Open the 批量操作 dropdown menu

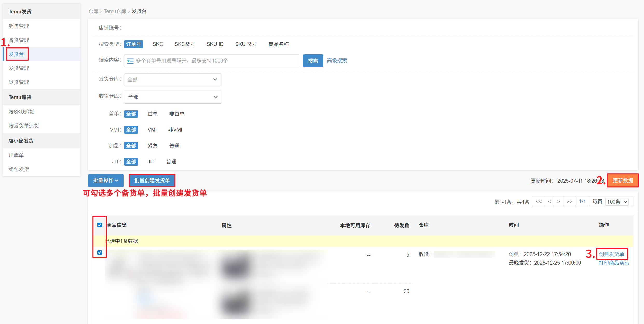tap(106, 180)
